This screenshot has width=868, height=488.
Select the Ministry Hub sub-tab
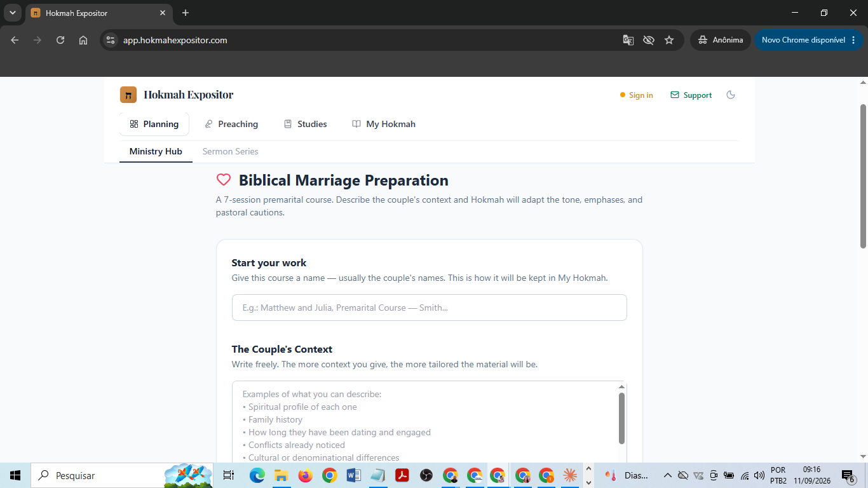156,151
